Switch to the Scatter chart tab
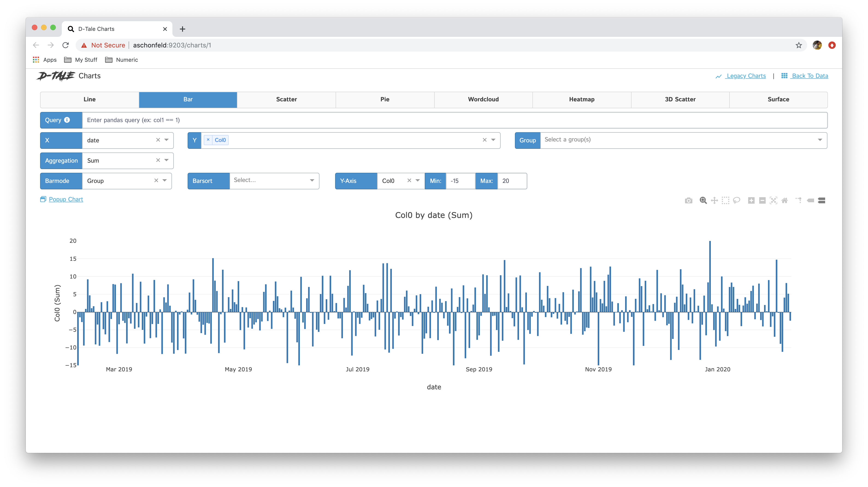The width and height of the screenshot is (868, 487). click(x=286, y=99)
